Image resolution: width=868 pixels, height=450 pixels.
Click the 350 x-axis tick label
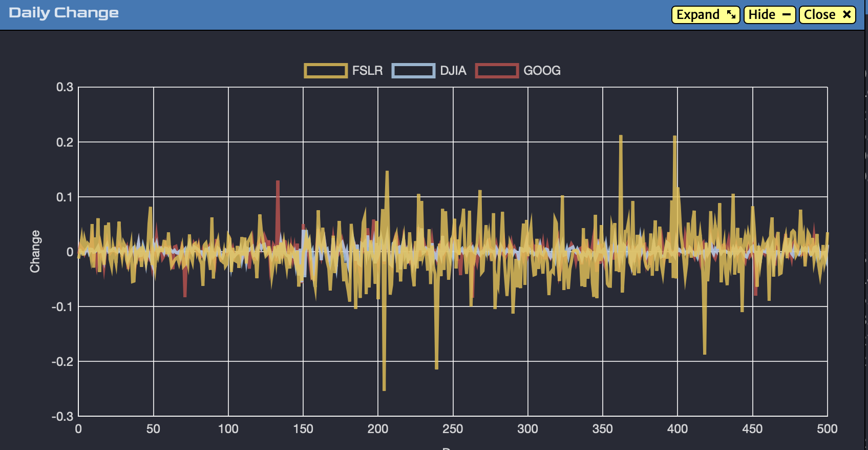click(603, 429)
